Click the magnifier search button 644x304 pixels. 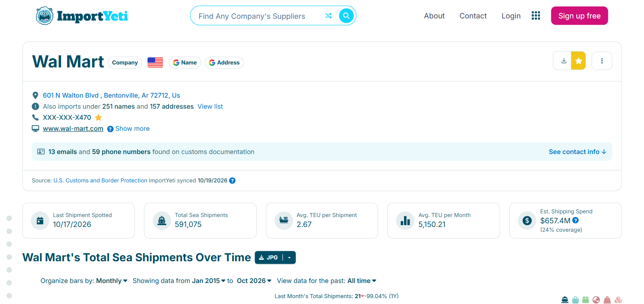coord(346,15)
